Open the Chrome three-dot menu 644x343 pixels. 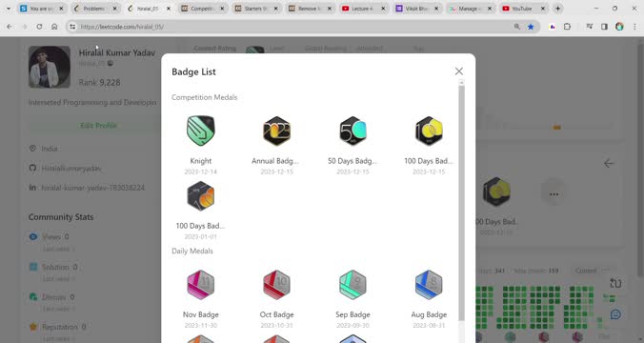tap(635, 27)
